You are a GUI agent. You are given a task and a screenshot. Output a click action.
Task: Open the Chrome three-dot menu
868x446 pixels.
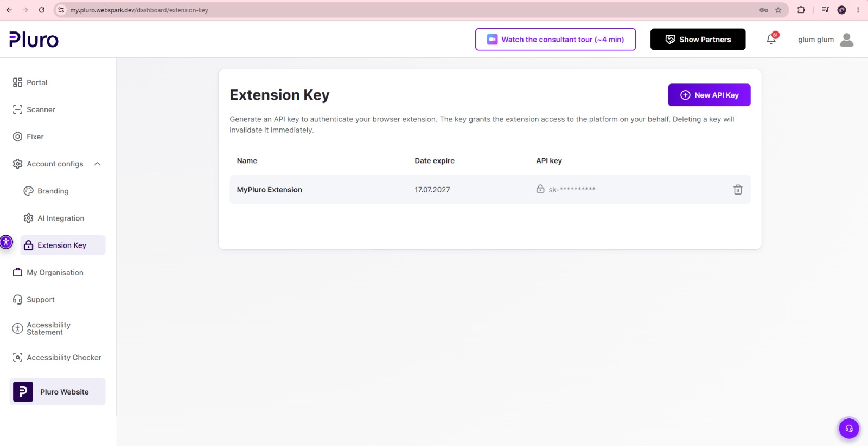click(x=858, y=10)
